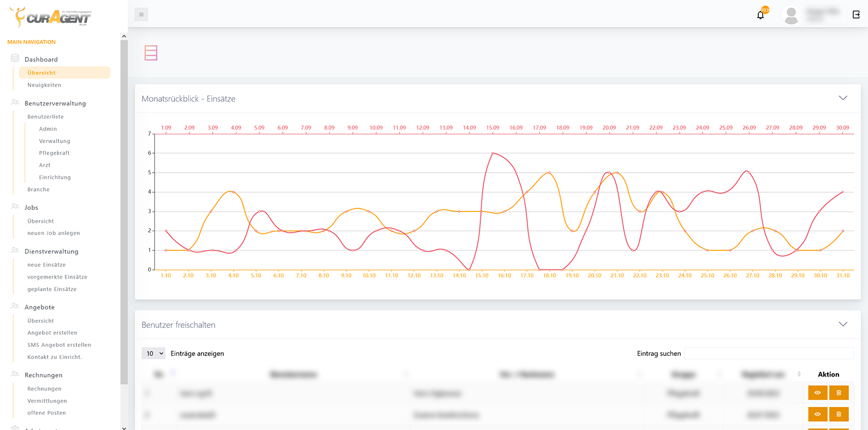This screenshot has height=430, width=868.
Task: Click the logout icon in the header
Action: [x=856, y=15]
